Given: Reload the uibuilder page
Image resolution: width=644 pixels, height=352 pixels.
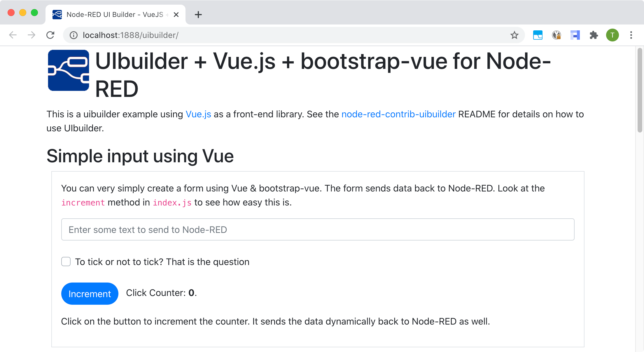Looking at the screenshot, I should click(x=50, y=35).
